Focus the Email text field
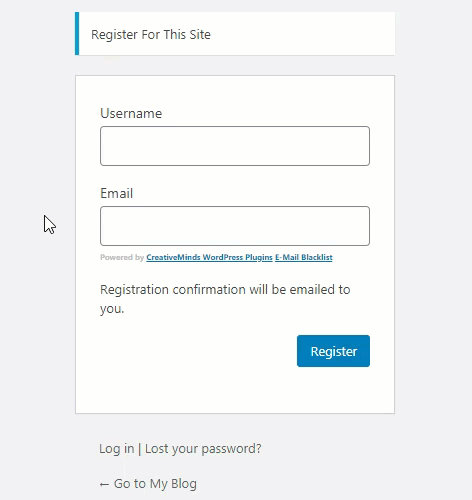The height and width of the screenshot is (500, 472). click(x=235, y=226)
